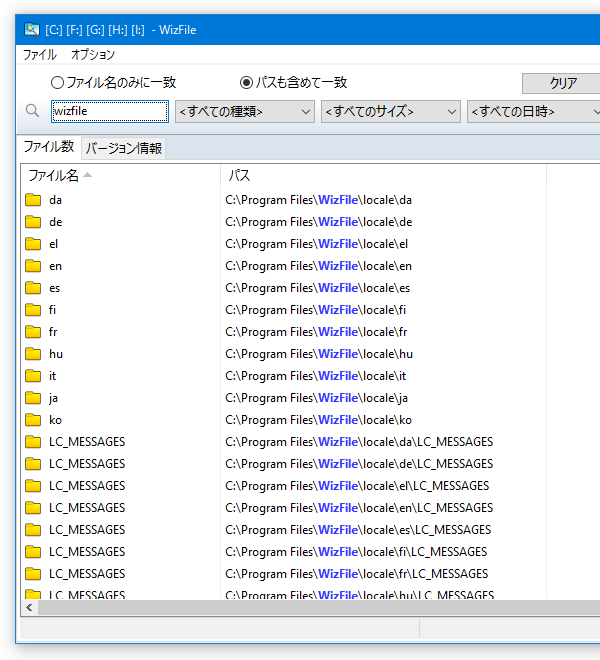600x660 pixels.
Task: Select the file name hu
Action: tap(56, 354)
